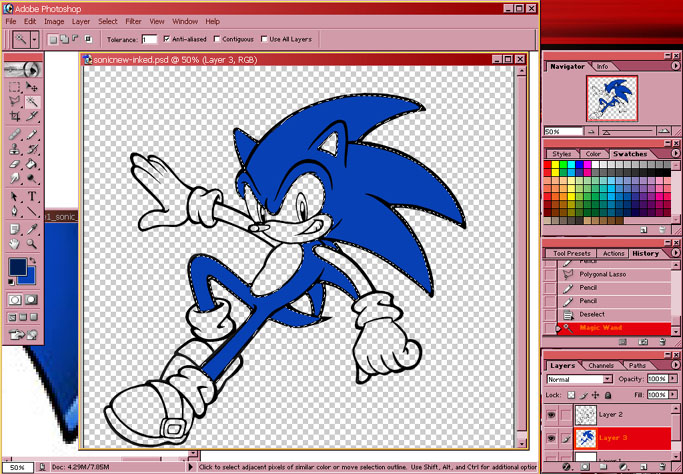Select the Clone Stamp tool
This screenshot has width=683, height=474.
(15, 149)
